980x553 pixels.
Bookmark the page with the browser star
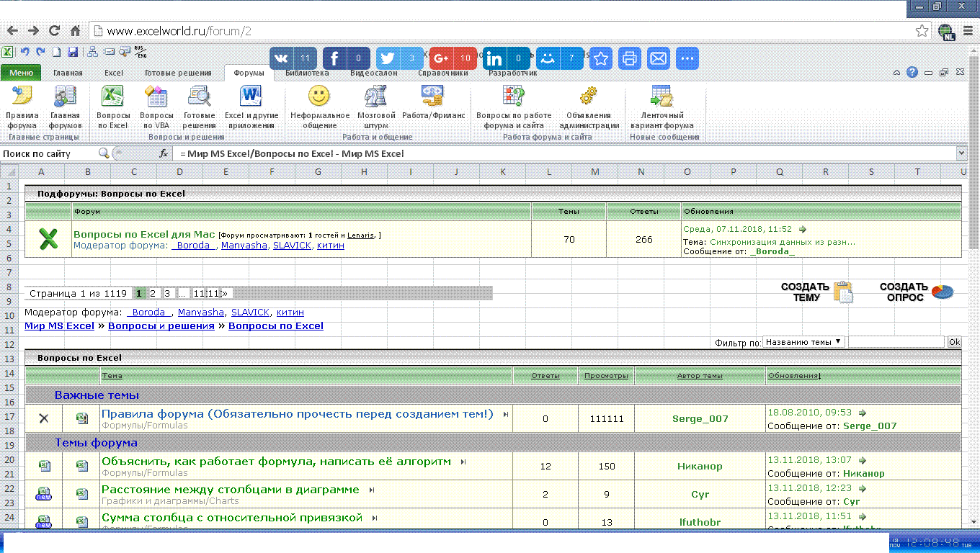(922, 31)
